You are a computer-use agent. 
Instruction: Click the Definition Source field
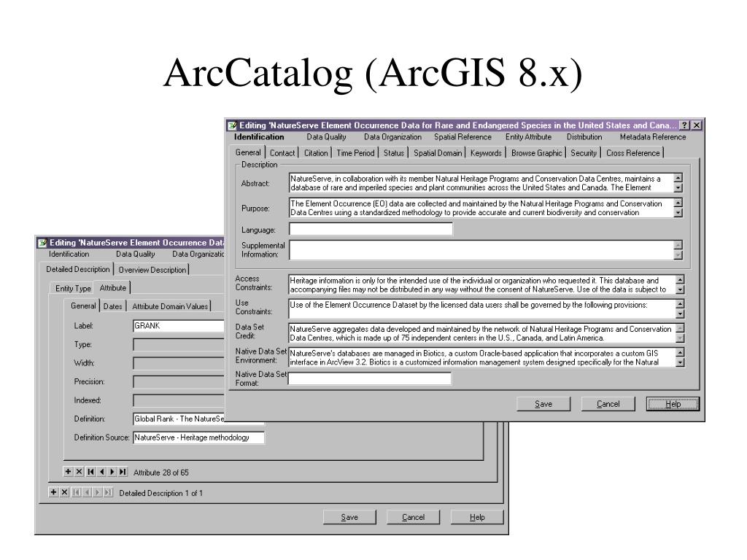[198, 437]
